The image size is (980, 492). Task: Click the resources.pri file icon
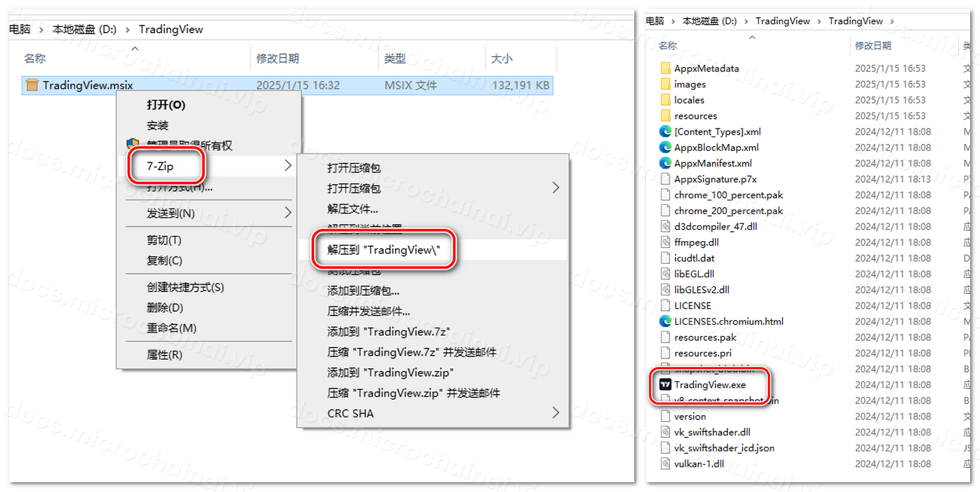(665, 353)
